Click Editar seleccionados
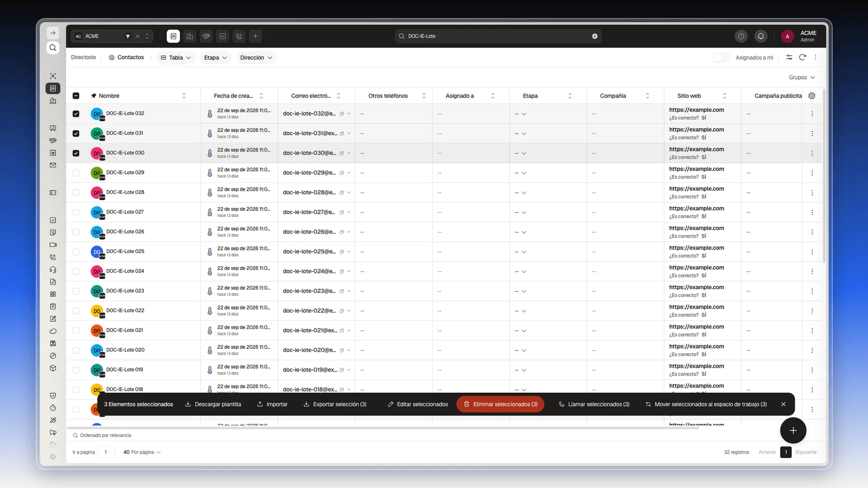 (x=418, y=404)
